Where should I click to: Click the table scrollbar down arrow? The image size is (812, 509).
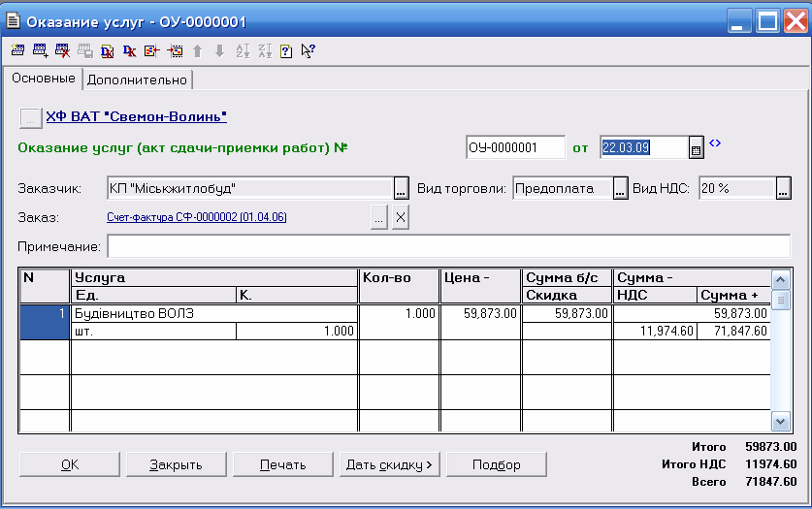tap(780, 421)
